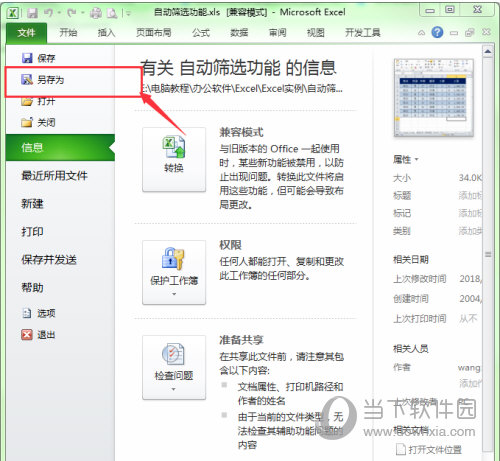Image resolution: width=500 pixels, height=461 pixels.
Task: Minimize the ribbon with the caret icon
Action: click(422, 33)
